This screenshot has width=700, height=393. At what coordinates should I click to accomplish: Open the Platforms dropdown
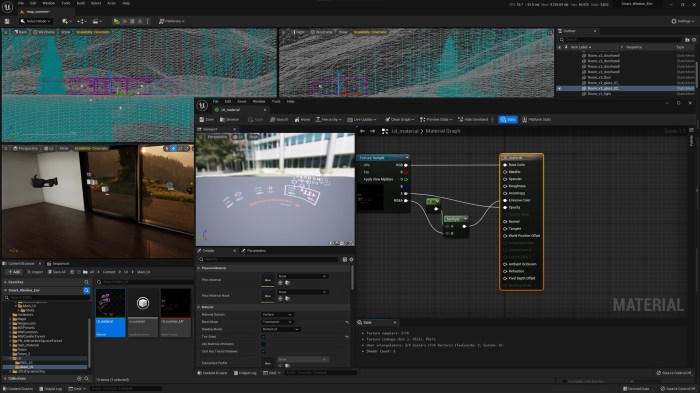click(x=172, y=21)
